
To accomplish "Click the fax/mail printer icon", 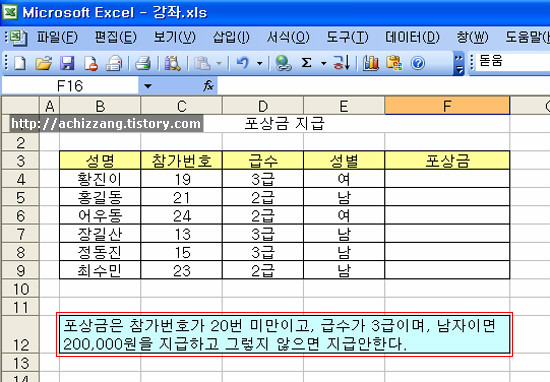I will (114, 63).
